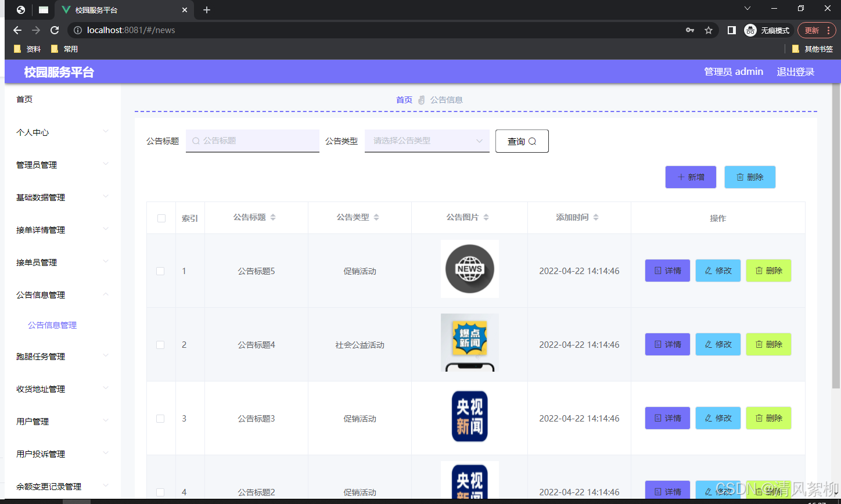841x504 pixels.
Task: Click the 查询 search button
Action: coord(522,141)
